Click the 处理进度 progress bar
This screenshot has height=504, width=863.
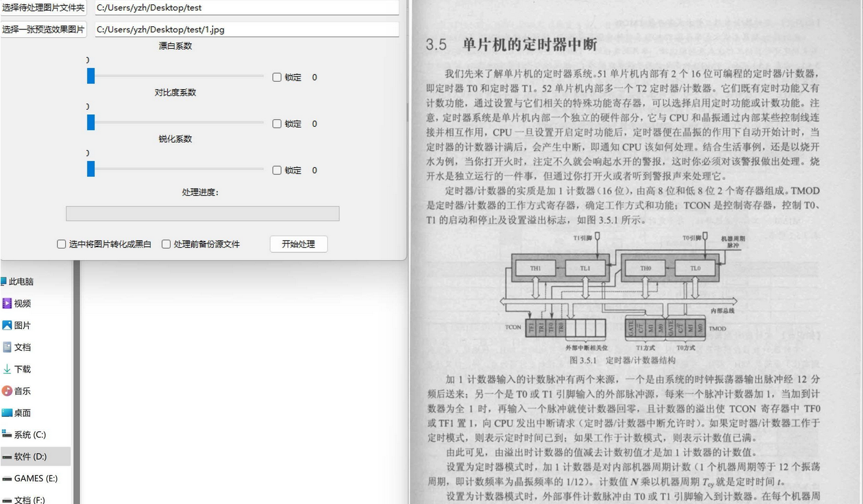pyautogui.click(x=202, y=214)
